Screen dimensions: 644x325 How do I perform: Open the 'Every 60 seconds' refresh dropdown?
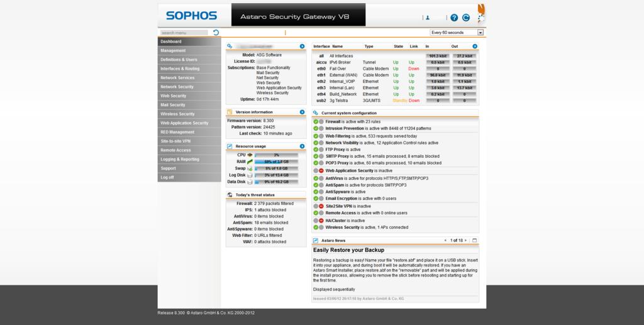click(x=457, y=33)
